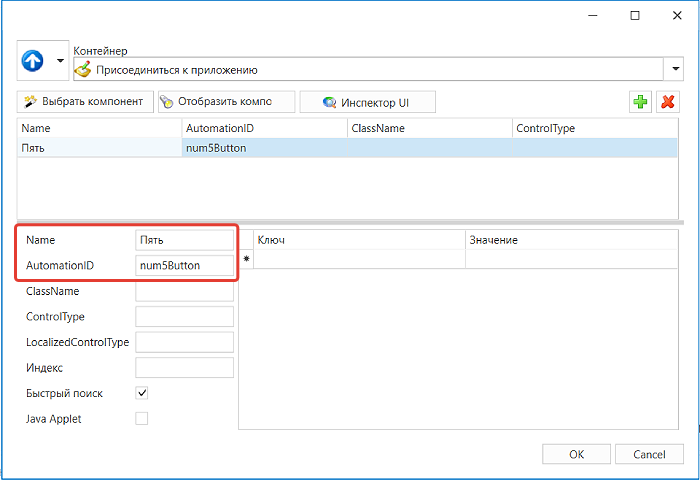The image size is (700, 481).
Task: Toggle the Быстрый поиск checkbox
Action: tap(142, 393)
